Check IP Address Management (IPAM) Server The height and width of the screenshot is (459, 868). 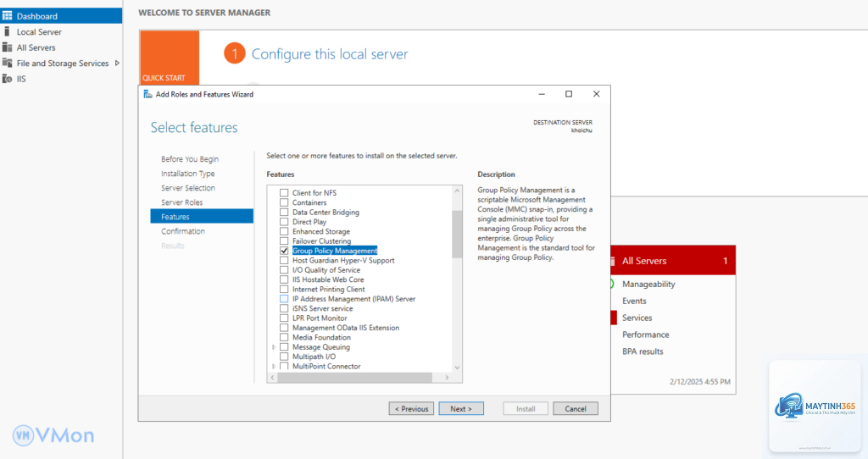[x=284, y=299]
